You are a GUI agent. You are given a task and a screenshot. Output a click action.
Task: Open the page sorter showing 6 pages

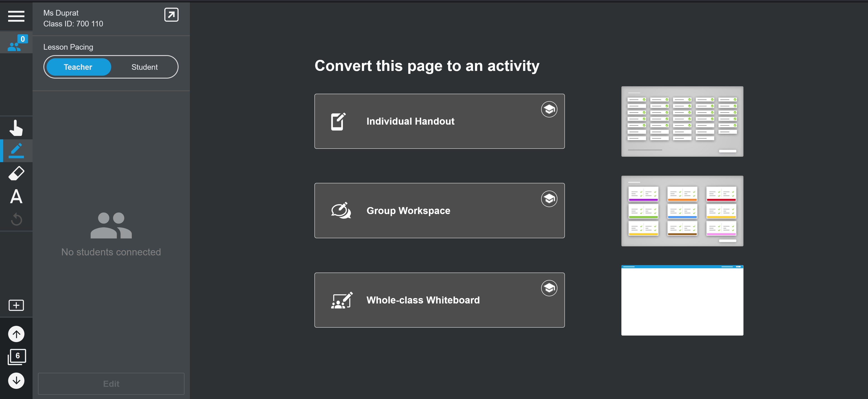click(17, 357)
